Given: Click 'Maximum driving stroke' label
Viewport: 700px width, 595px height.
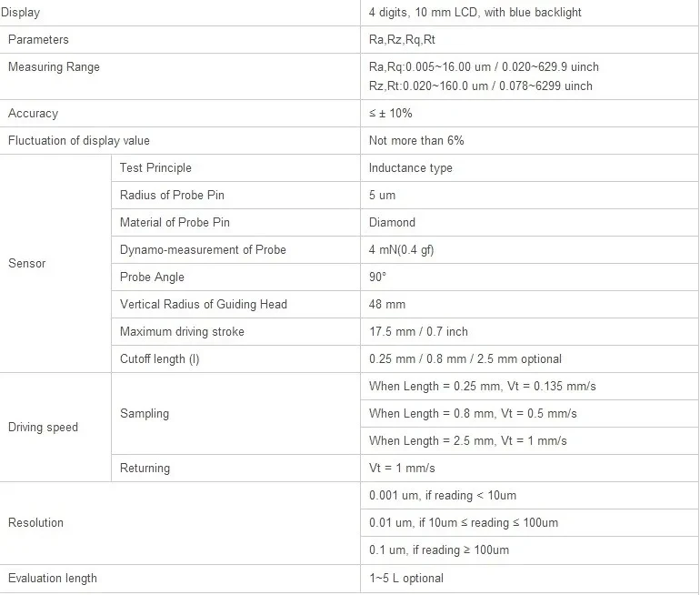Looking at the screenshot, I should pyautogui.click(x=182, y=332).
